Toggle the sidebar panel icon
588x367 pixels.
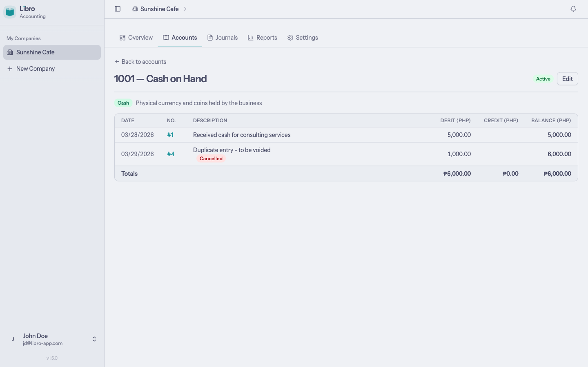[118, 9]
